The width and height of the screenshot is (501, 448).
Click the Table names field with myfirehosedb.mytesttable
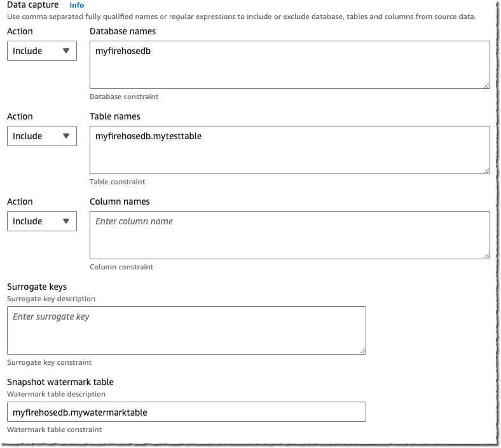point(290,150)
